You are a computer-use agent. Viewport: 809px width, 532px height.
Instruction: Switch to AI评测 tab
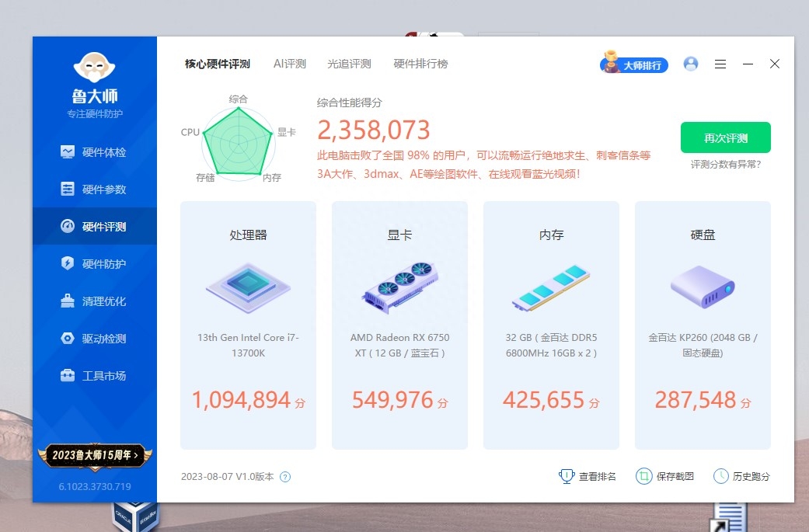tap(289, 64)
